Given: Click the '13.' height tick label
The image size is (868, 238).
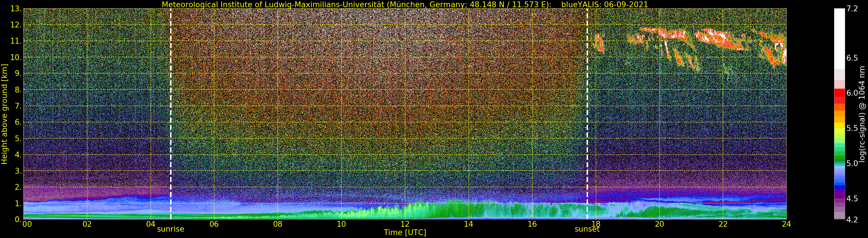Looking at the screenshot, I should pos(16,9).
